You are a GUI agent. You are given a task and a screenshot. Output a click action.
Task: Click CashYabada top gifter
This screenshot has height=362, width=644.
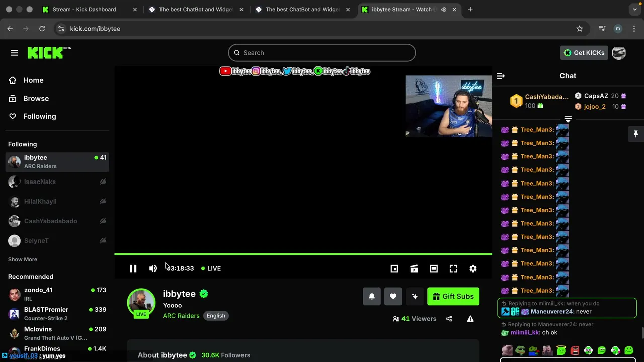click(x=547, y=97)
